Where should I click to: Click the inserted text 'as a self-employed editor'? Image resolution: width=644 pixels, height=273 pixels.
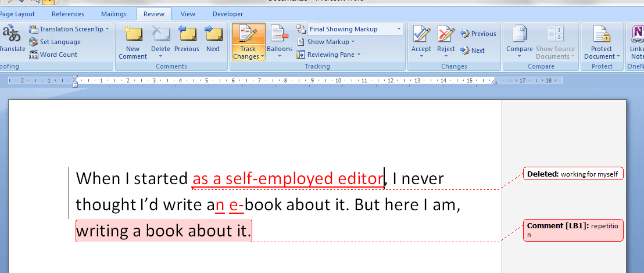coord(288,178)
